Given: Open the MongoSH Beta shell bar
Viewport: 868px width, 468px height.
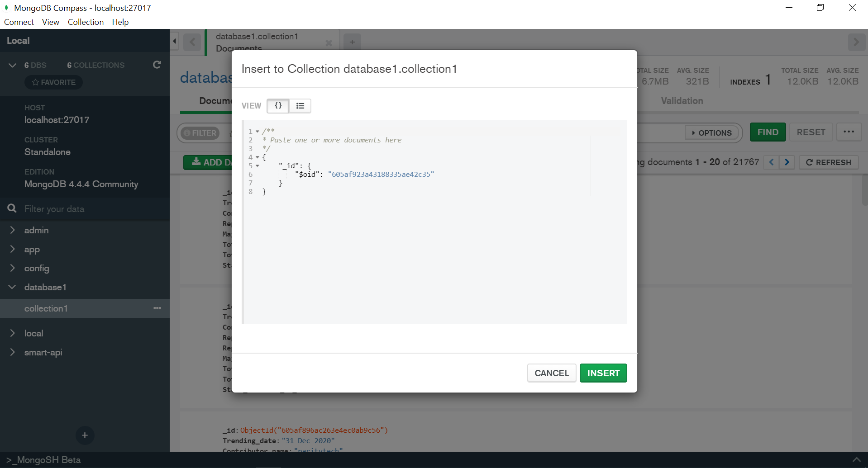Looking at the screenshot, I should tap(43, 460).
